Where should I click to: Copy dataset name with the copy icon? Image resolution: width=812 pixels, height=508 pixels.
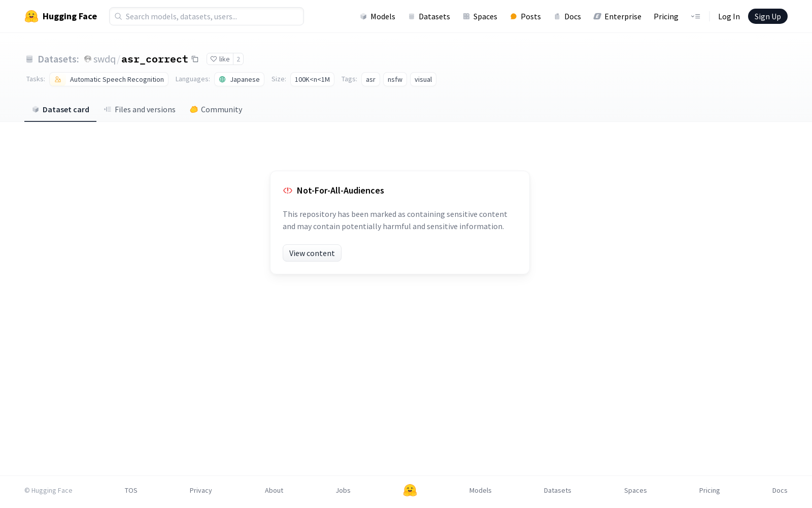(x=195, y=59)
